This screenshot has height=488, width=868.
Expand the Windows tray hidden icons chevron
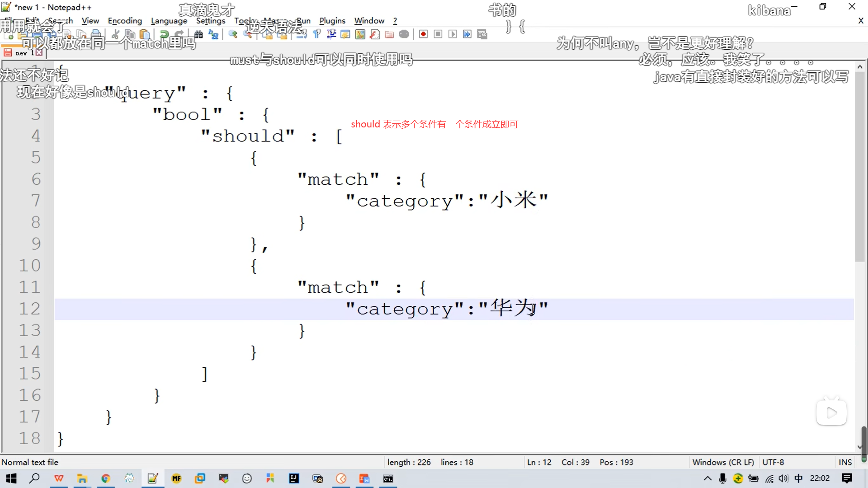click(x=708, y=479)
